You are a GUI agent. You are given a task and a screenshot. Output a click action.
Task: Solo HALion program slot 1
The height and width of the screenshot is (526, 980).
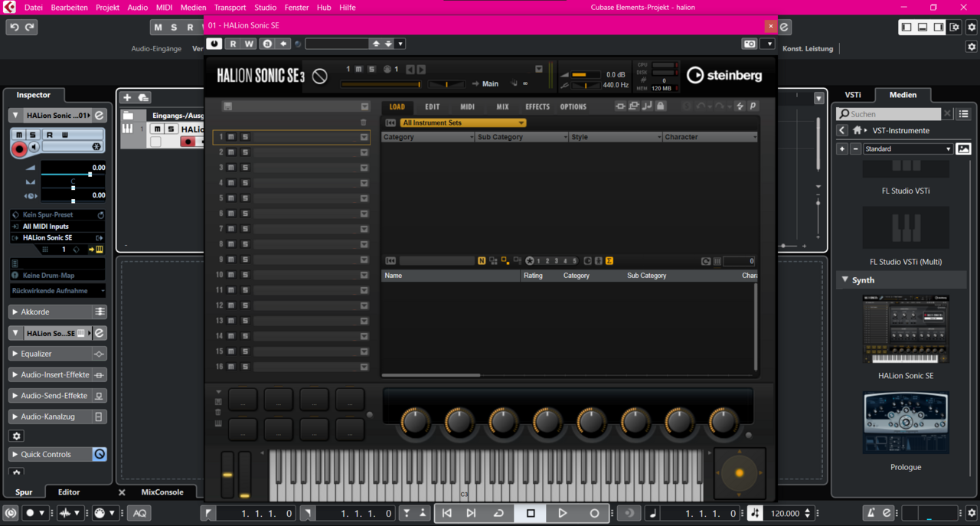pos(245,137)
